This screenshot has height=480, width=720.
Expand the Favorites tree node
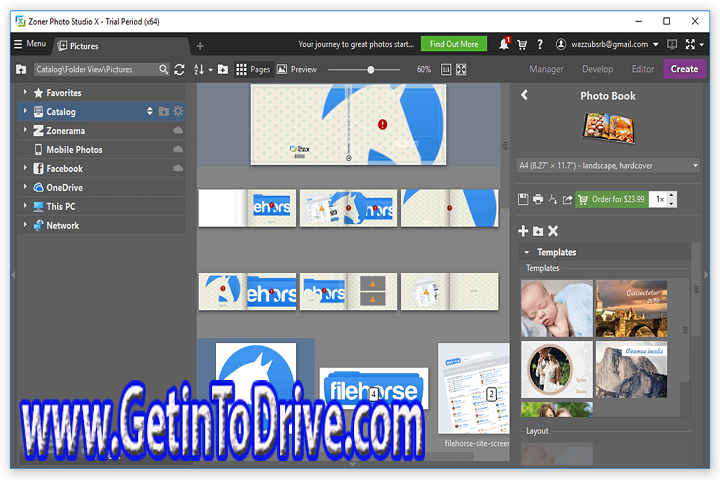pos(25,92)
